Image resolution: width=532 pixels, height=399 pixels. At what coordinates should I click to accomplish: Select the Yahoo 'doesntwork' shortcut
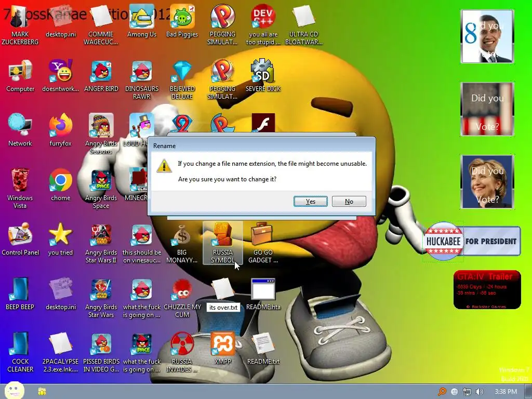[60, 76]
